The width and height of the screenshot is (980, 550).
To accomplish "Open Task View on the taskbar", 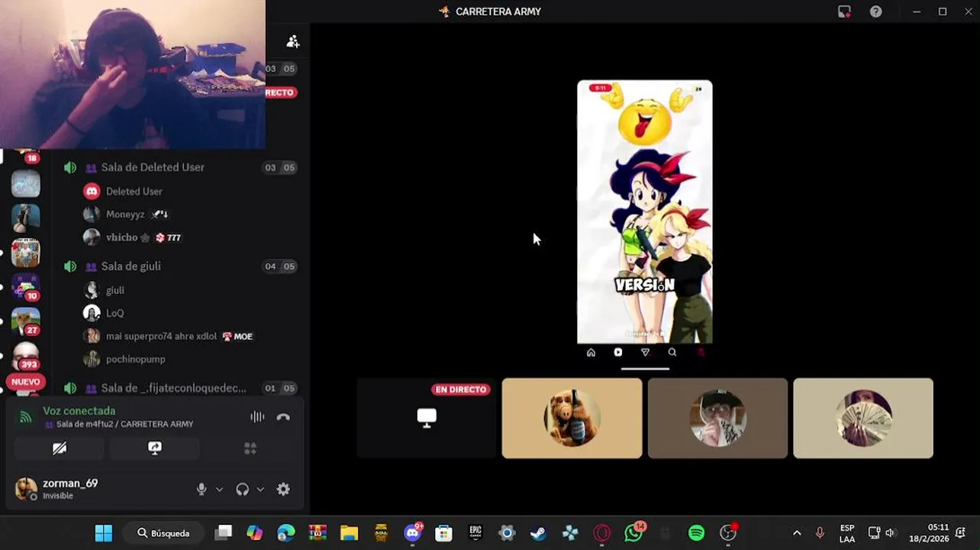I will (x=223, y=533).
